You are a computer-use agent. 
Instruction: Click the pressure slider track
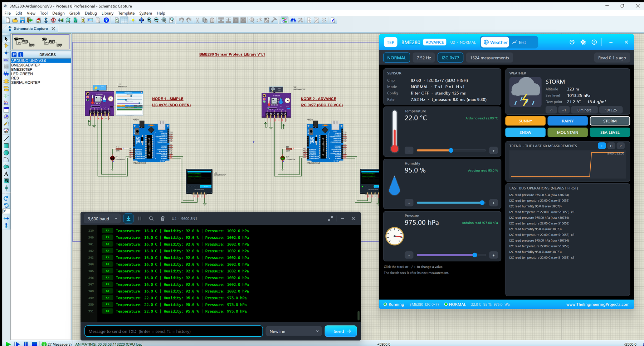(451, 255)
